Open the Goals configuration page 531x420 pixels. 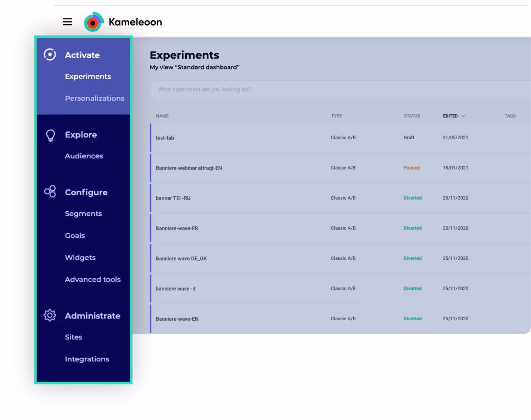(75, 235)
